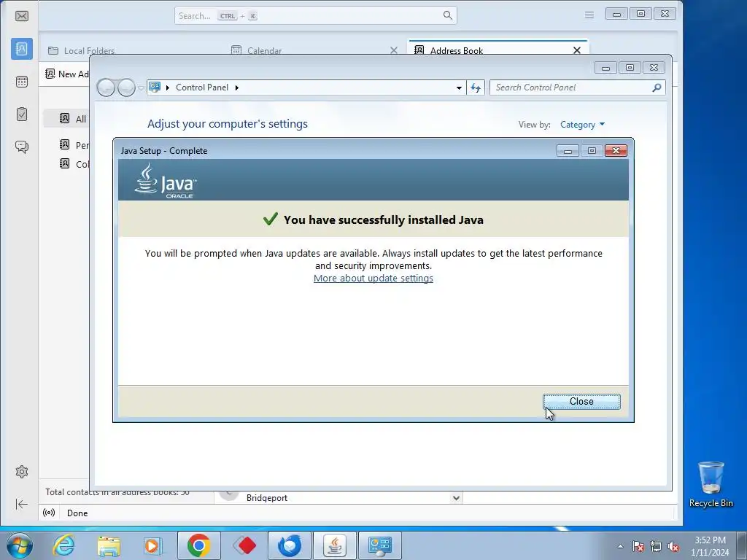The image size is (747, 560).
Task: Click the Search Control Panel magnifier icon
Action: pyautogui.click(x=657, y=87)
